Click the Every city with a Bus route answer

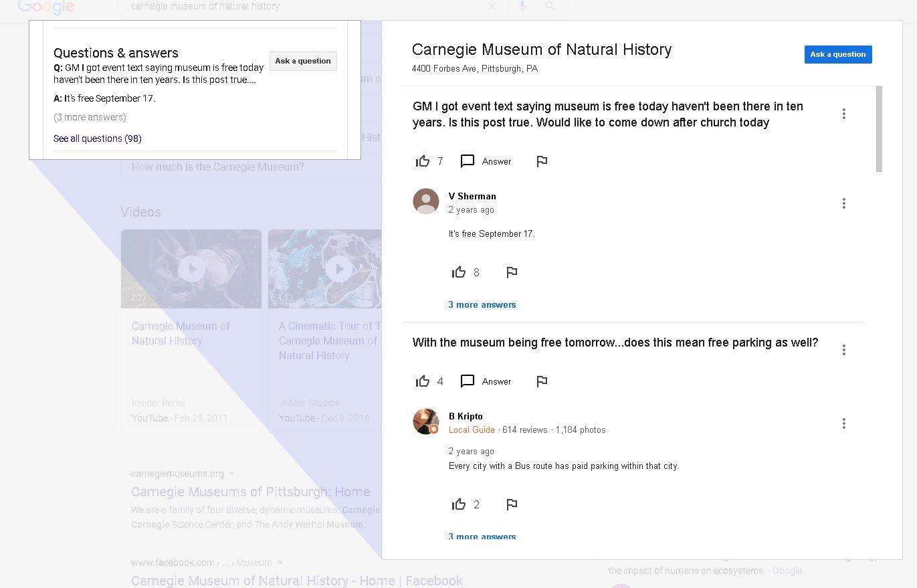tap(564, 466)
